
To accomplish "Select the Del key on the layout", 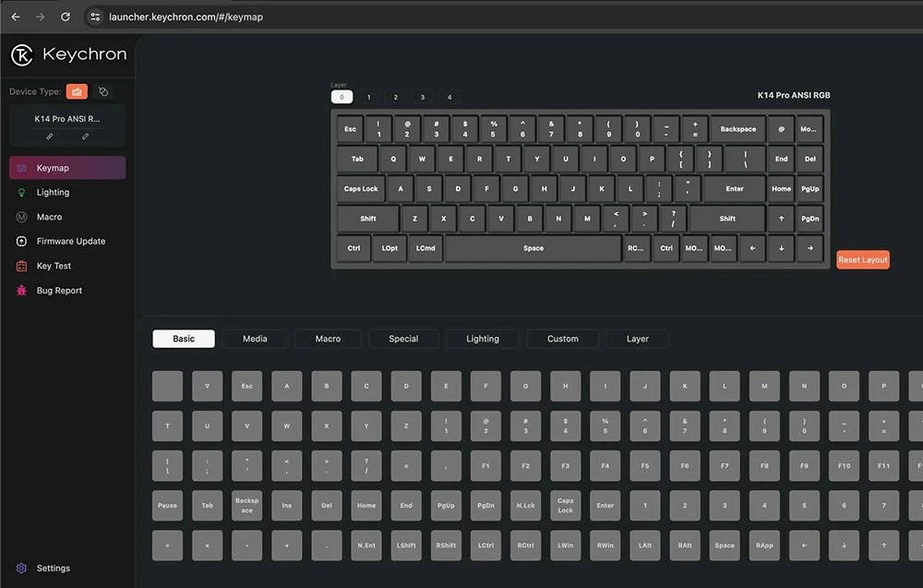I will (810, 159).
